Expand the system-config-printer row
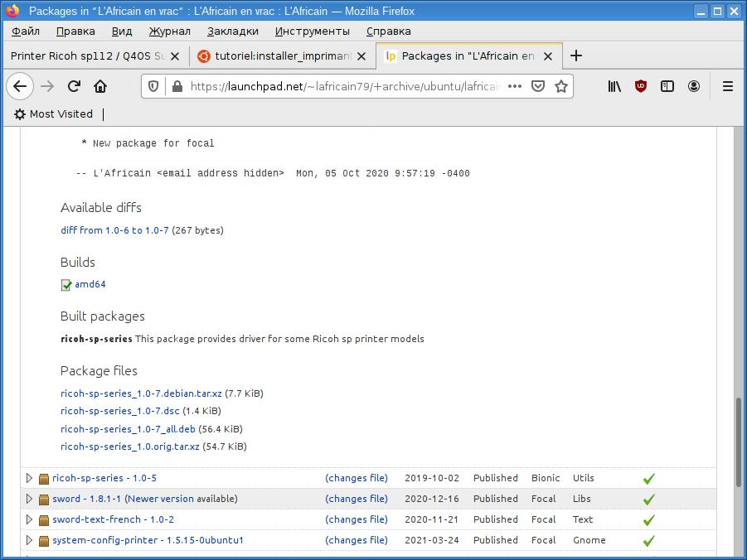747x560 pixels. click(x=29, y=540)
